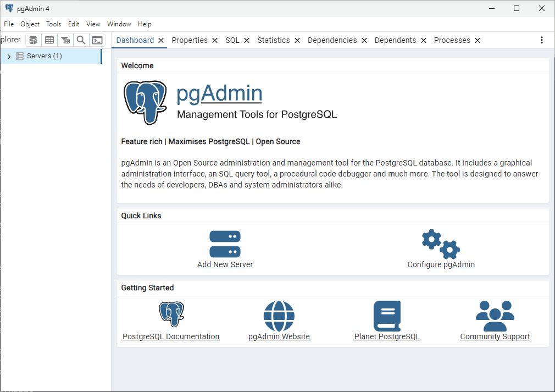The height and width of the screenshot is (392, 555).
Task: Click the Community Support people icon
Action: tap(495, 316)
